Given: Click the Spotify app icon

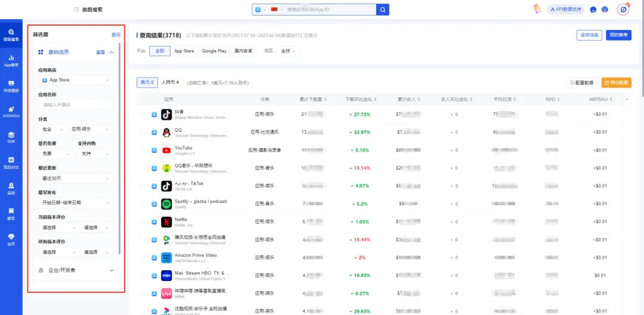Looking at the screenshot, I should [x=166, y=203].
